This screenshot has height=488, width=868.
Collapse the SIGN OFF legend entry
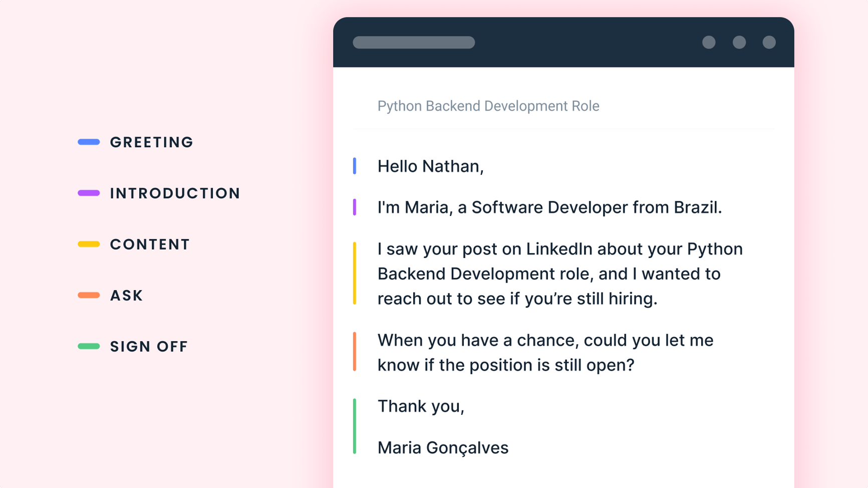pos(149,346)
